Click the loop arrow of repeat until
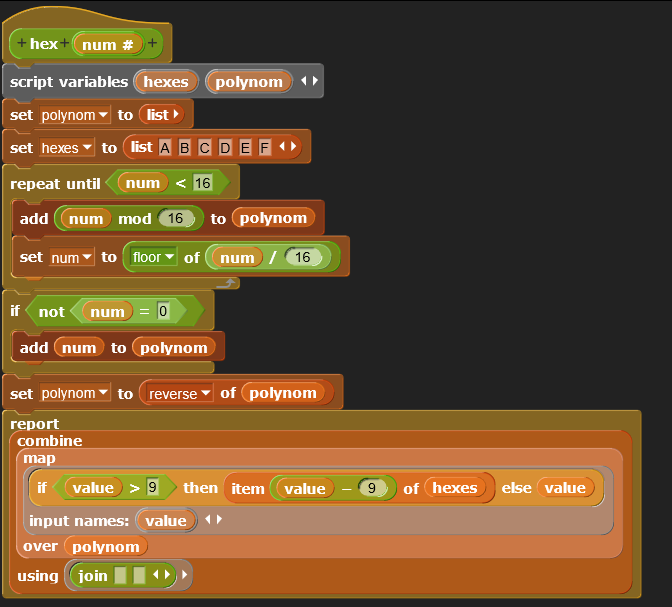 click(226, 283)
